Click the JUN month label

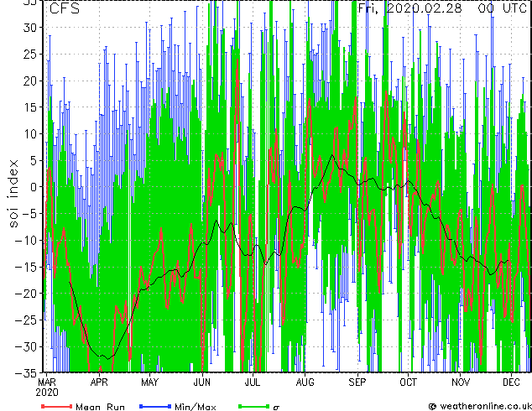(202, 382)
